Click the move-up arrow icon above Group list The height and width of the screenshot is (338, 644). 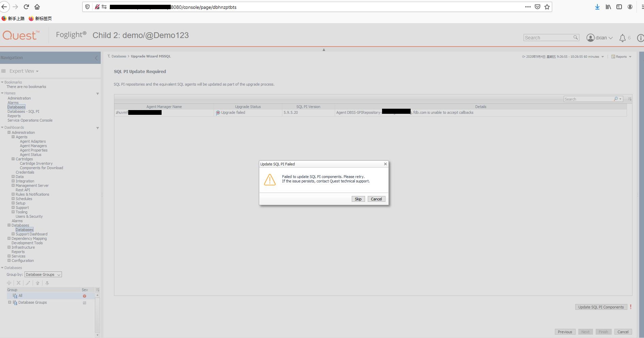pyautogui.click(x=37, y=283)
